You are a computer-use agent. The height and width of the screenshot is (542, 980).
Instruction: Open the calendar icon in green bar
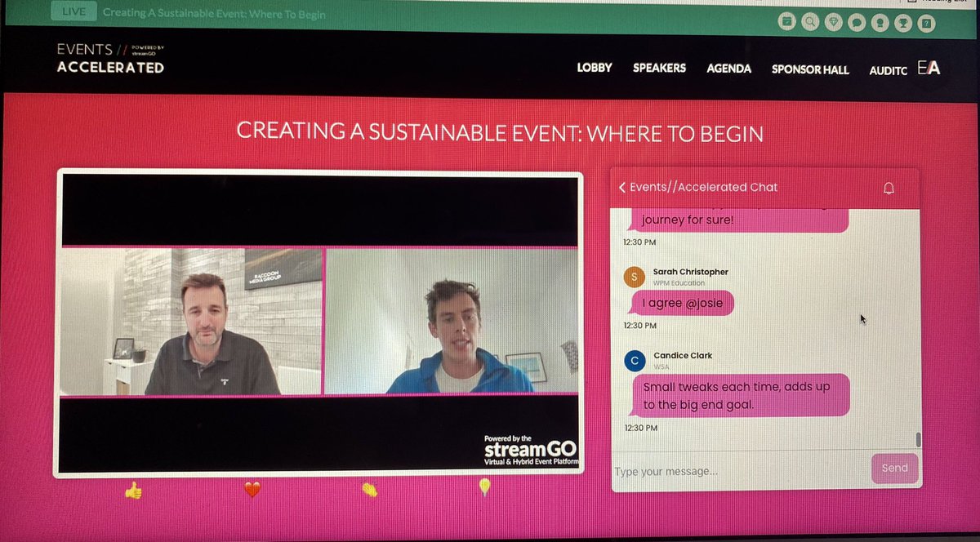[x=787, y=22]
